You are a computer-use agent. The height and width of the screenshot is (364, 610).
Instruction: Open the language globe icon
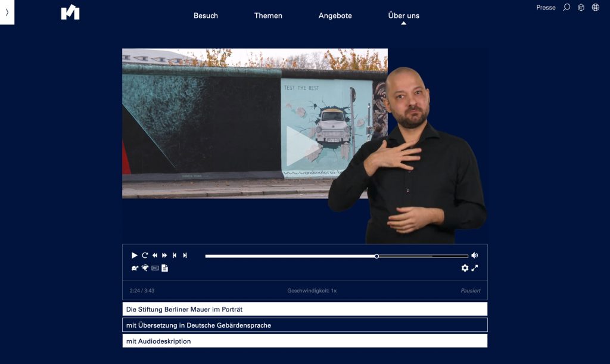(596, 7)
